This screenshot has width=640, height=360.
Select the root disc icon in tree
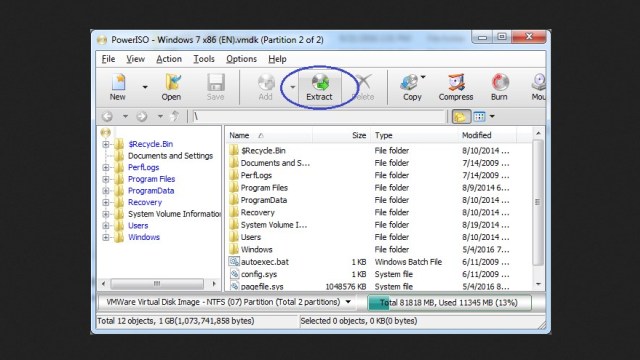pyautogui.click(x=106, y=132)
